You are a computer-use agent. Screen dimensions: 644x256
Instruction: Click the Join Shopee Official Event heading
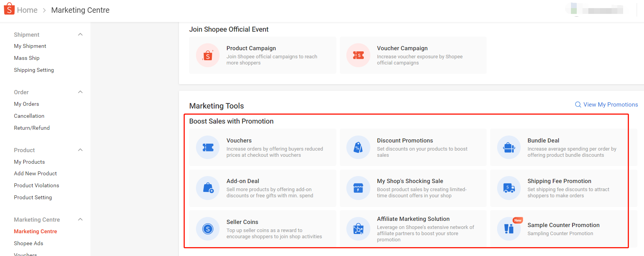point(229,29)
